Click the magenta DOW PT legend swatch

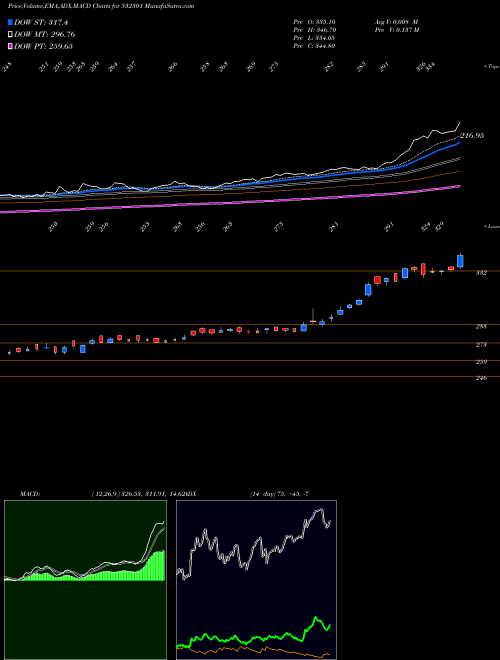pos(11,46)
